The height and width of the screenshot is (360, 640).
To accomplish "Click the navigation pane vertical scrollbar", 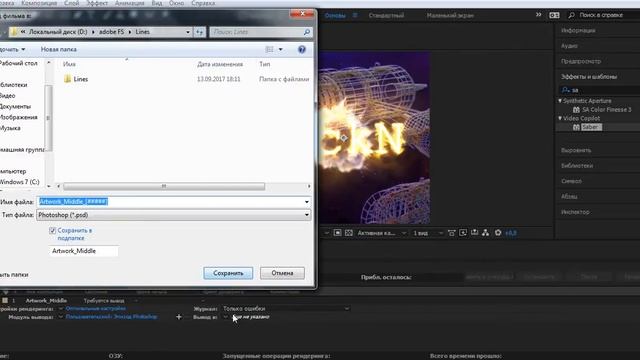I will pyautogui.click(x=48, y=118).
